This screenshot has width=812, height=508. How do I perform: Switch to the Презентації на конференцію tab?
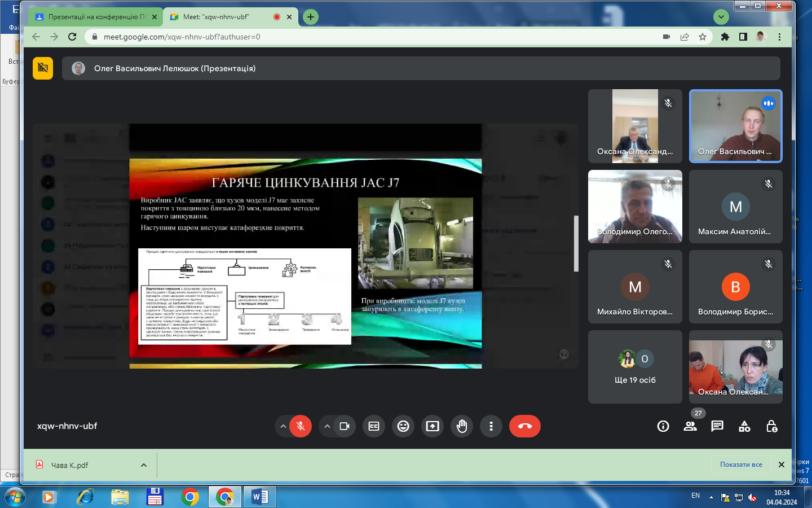point(93,17)
